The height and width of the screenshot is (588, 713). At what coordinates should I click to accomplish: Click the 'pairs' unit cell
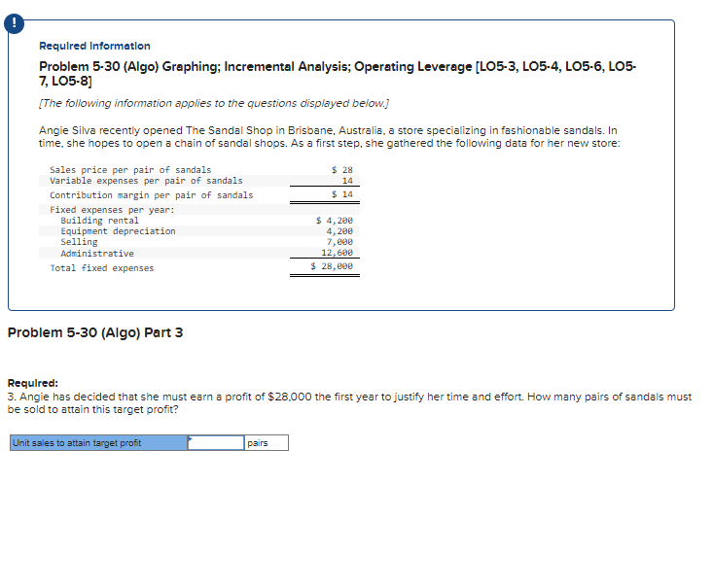(266, 443)
